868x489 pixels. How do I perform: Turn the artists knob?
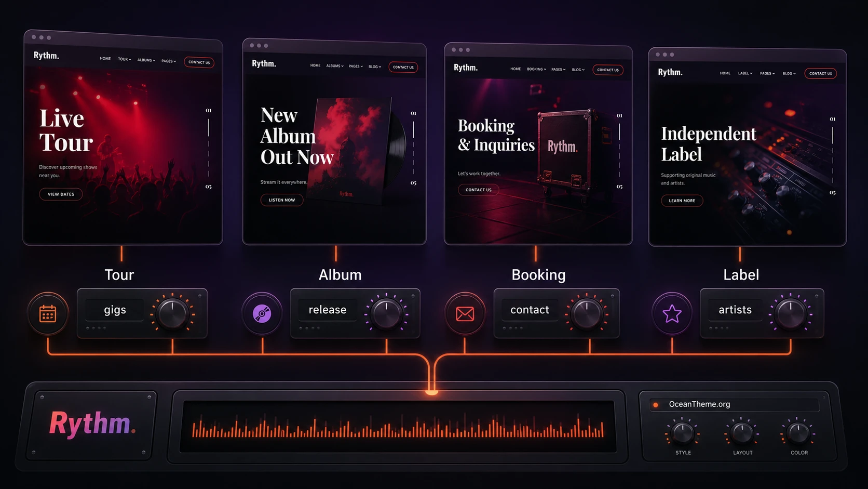(x=791, y=313)
